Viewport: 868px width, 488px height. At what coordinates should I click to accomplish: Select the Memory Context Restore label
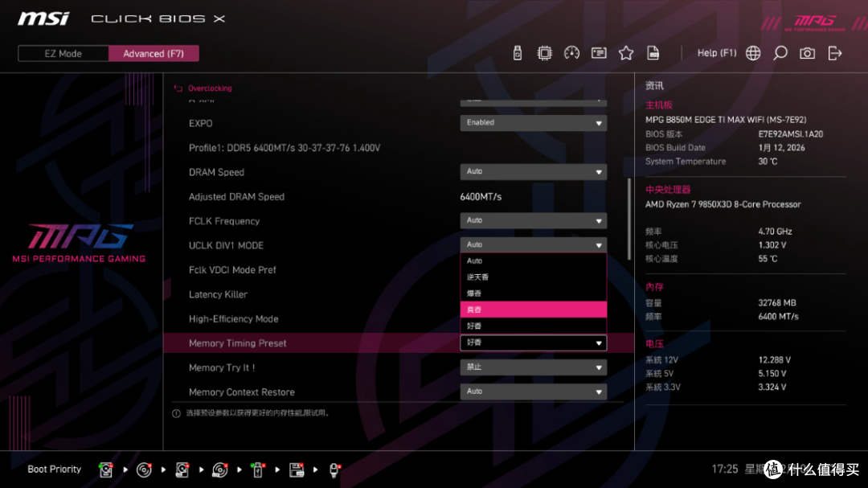tap(241, 392)
